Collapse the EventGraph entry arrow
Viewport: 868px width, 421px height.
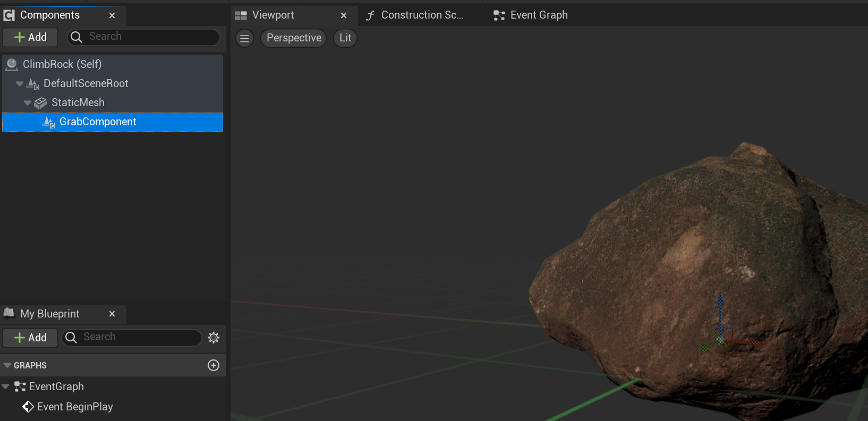[x=6, y=386]
